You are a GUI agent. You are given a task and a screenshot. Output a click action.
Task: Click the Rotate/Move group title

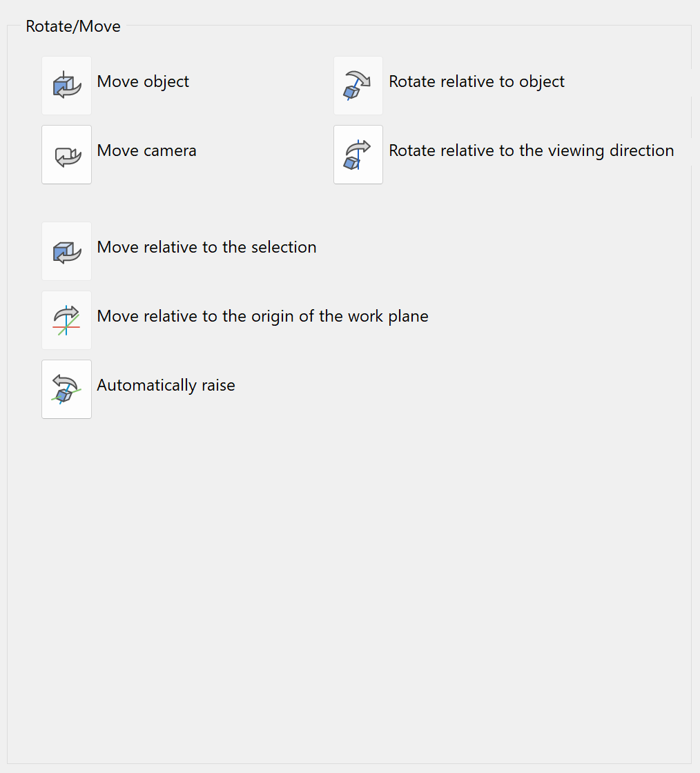click(72, 26)
